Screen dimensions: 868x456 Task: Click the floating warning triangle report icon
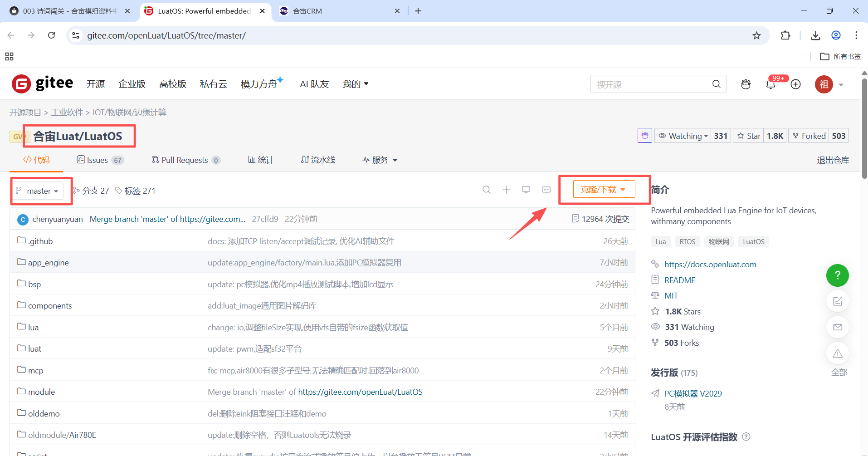[x=837, y=353]
